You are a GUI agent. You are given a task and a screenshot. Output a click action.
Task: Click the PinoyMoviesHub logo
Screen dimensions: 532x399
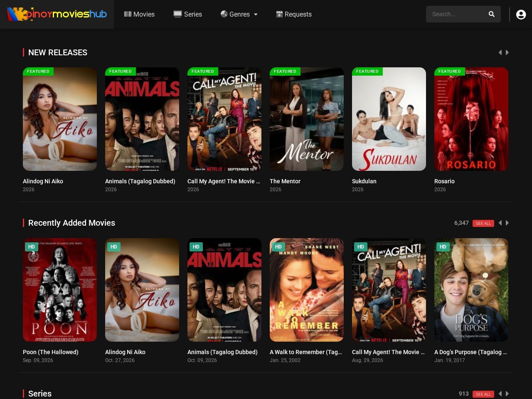[x=57, y=14]
